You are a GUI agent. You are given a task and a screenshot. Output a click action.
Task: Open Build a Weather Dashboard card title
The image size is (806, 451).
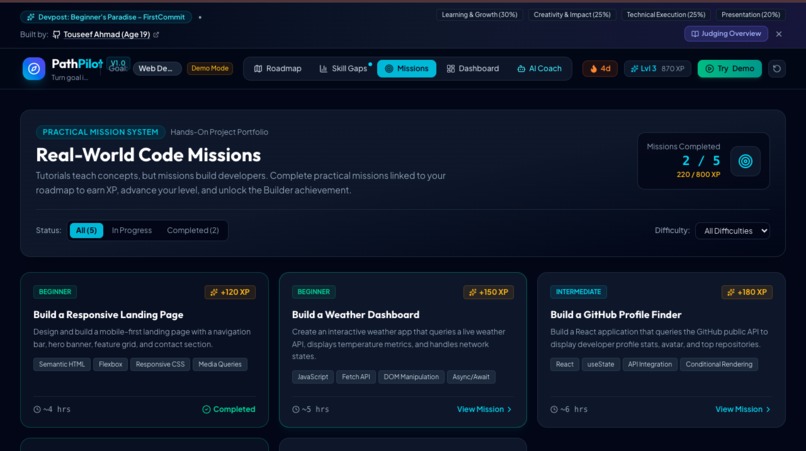click(355, 315)
